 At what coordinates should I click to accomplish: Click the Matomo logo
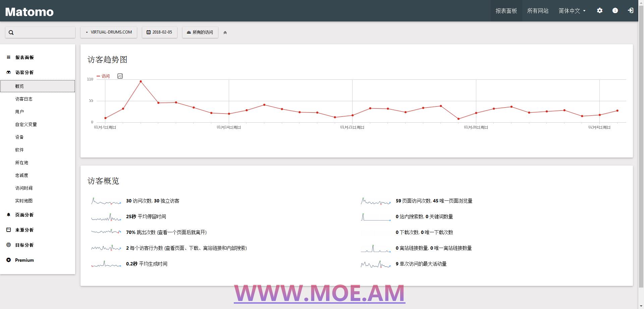click(x=30, y=12)
